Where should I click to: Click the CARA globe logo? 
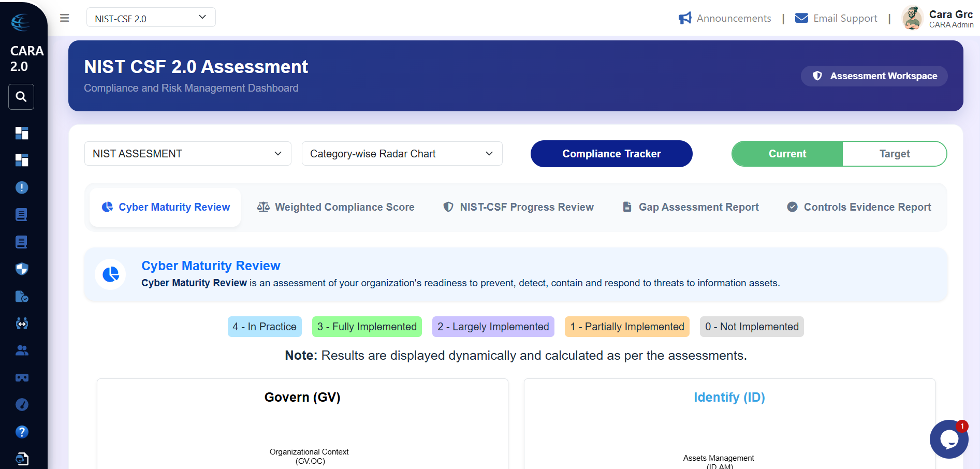tap(21, 22)
